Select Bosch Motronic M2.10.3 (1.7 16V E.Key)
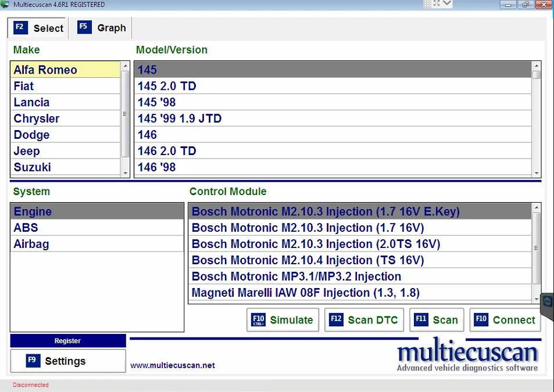Viewport: 554px width, 392px height. 360,211
